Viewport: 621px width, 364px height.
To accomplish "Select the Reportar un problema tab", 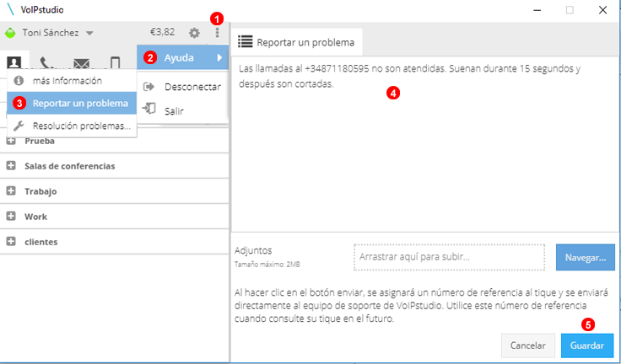I will coord(297,42).
